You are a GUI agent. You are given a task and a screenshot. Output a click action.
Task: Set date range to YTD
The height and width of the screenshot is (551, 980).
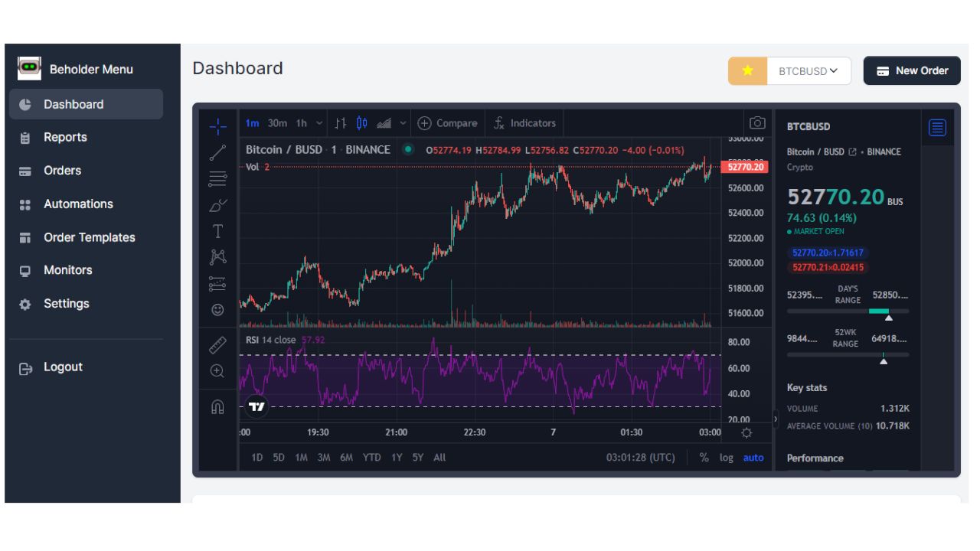[x=372, y=458]
